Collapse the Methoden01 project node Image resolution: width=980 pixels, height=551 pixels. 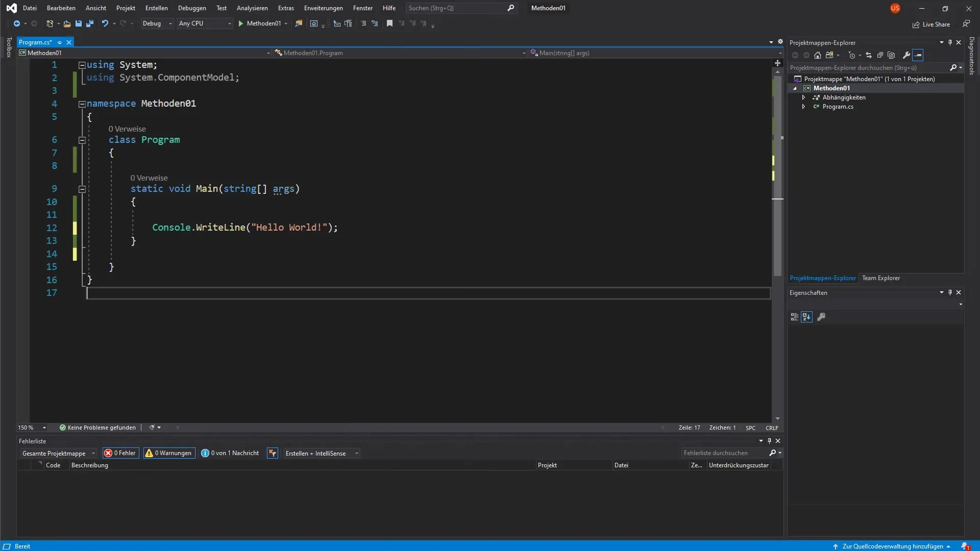pos(795,88)
